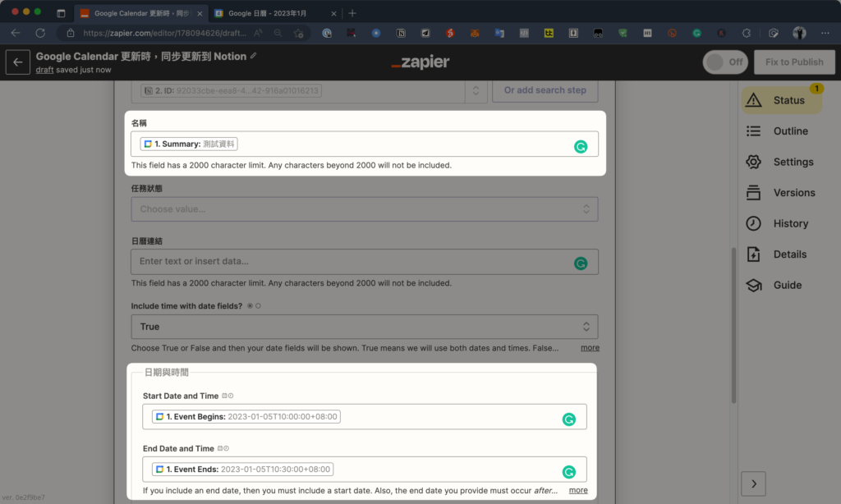Screen dimensions: 841x504
Task: Click the Settings gear icon in the sidebar
Action: coord(754,162)
